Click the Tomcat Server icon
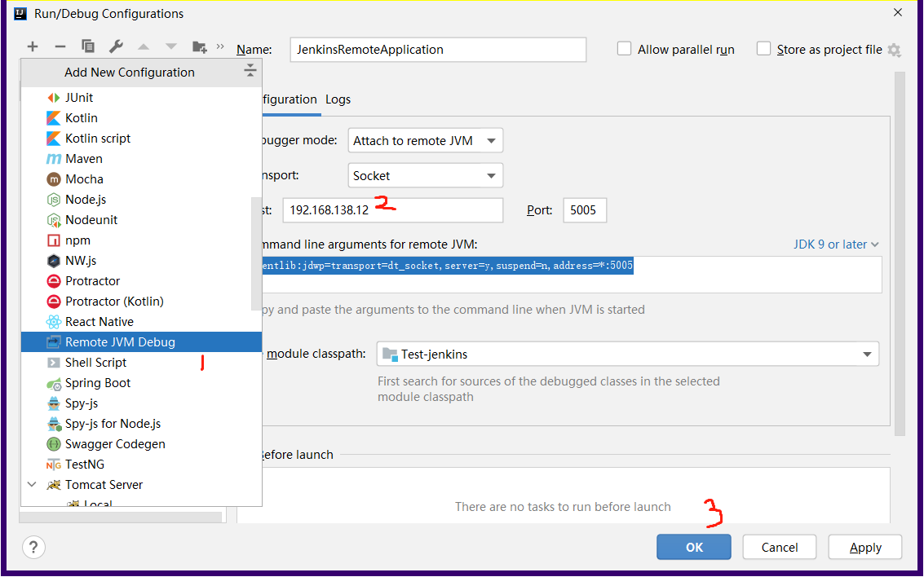Screen dimensions: 924x577 (54, 485)
